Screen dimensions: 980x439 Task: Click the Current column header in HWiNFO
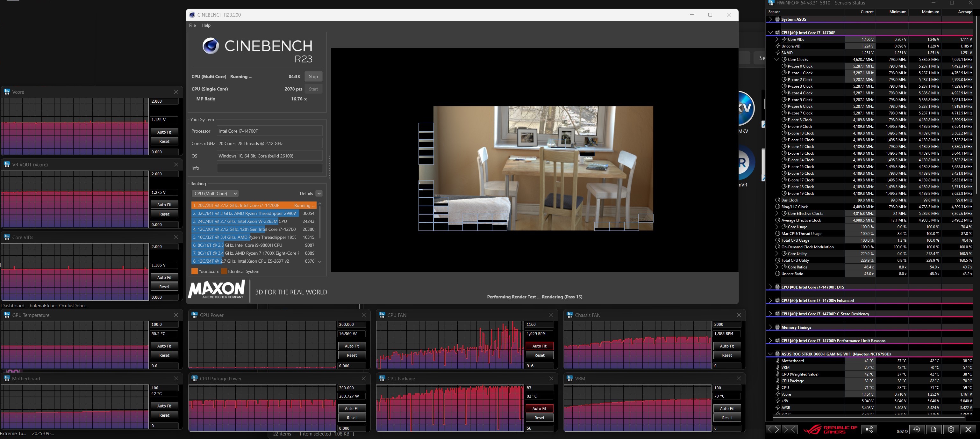point(860,12)
